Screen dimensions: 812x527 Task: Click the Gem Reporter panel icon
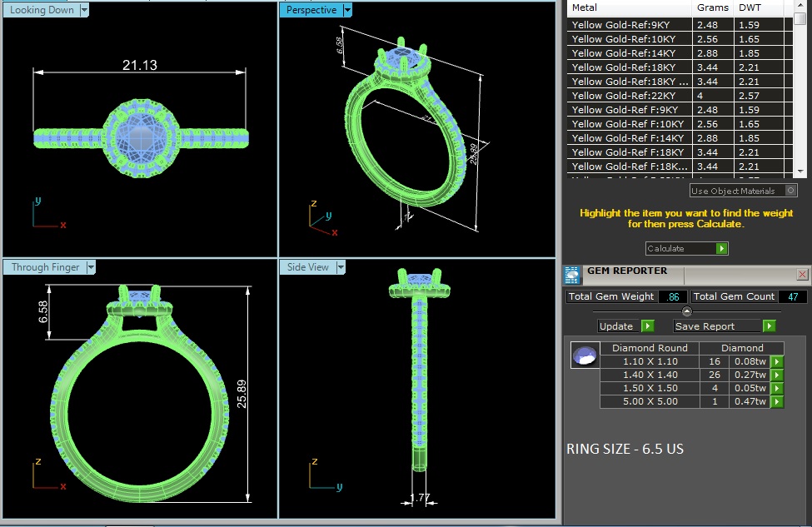(x=572, y=275)
